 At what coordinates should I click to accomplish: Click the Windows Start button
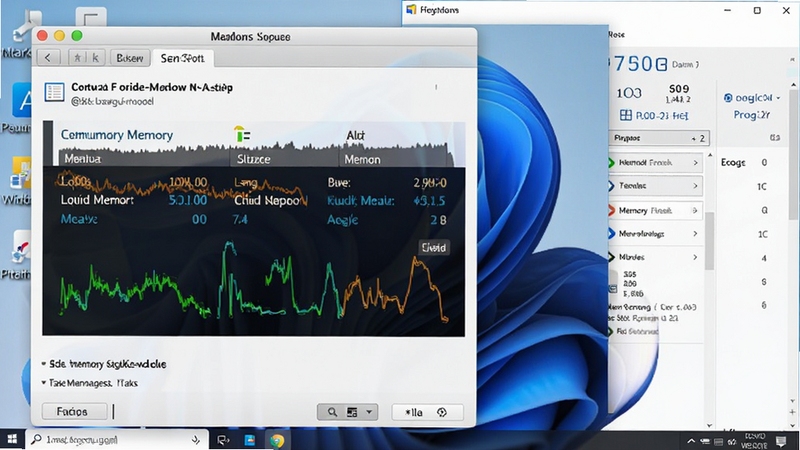[12, 439]
